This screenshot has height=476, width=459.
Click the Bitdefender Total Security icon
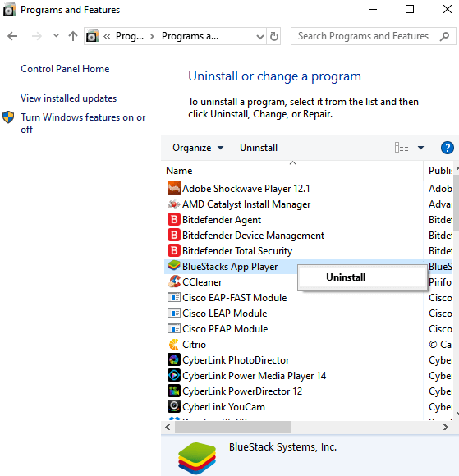[174, 251]
